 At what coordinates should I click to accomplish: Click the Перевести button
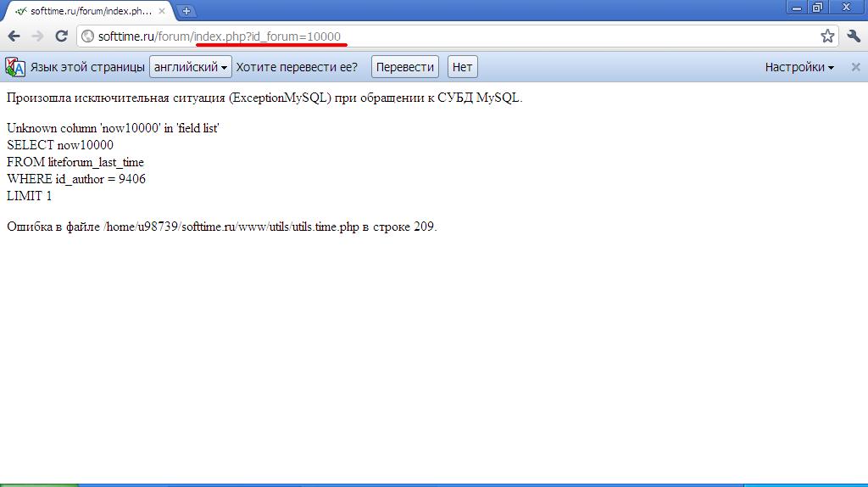(x=404, y=67)
